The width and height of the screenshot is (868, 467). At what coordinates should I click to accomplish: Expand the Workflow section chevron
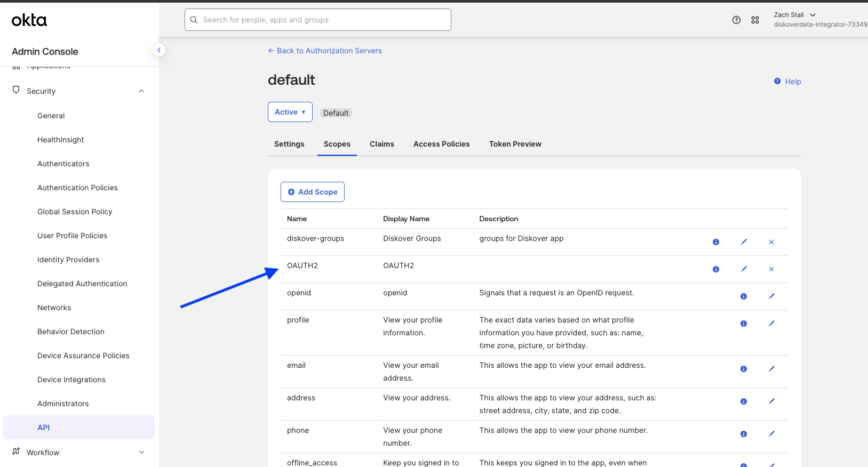tap(141, 453)
